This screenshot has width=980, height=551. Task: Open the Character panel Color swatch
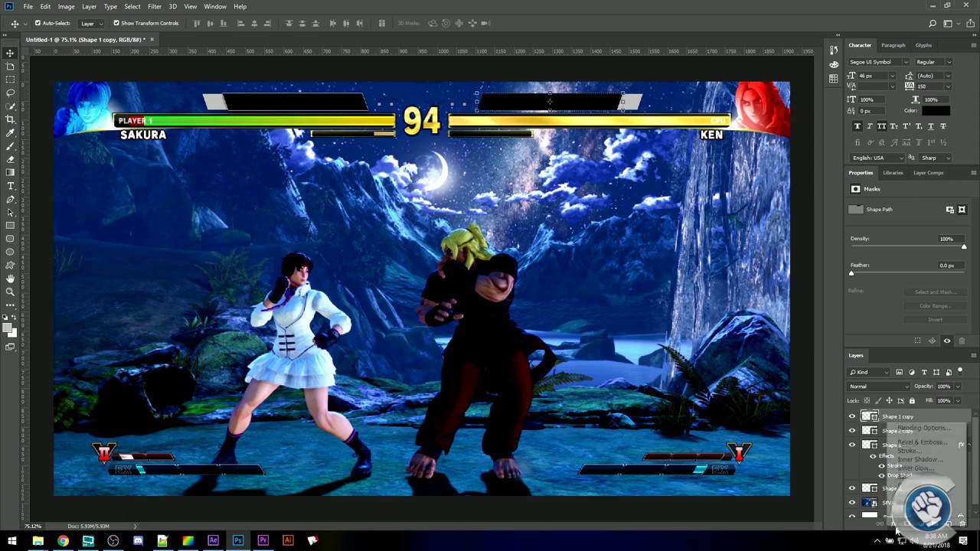click(935, 110)
